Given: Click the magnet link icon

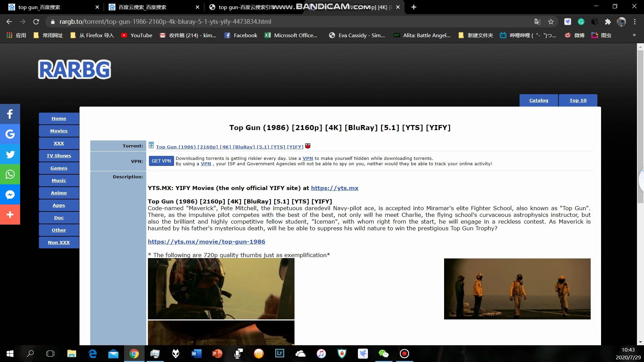Looking at the screenshot, I should (308, 146).
